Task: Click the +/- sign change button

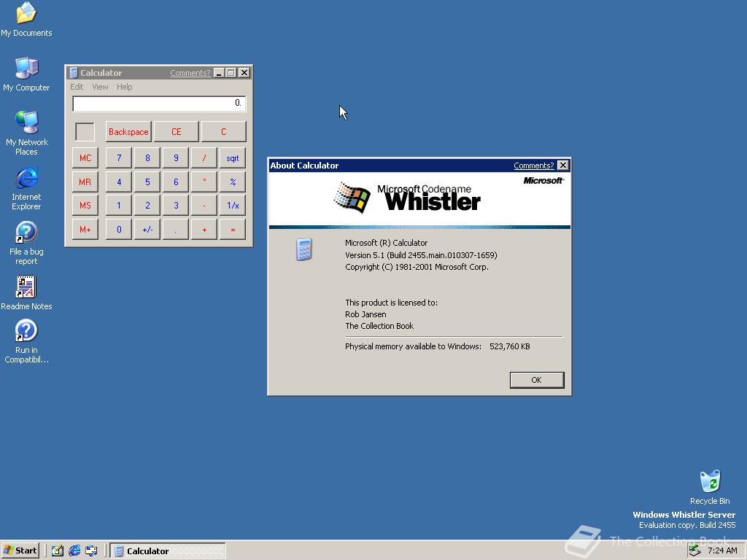Action: tap(147, 230)
